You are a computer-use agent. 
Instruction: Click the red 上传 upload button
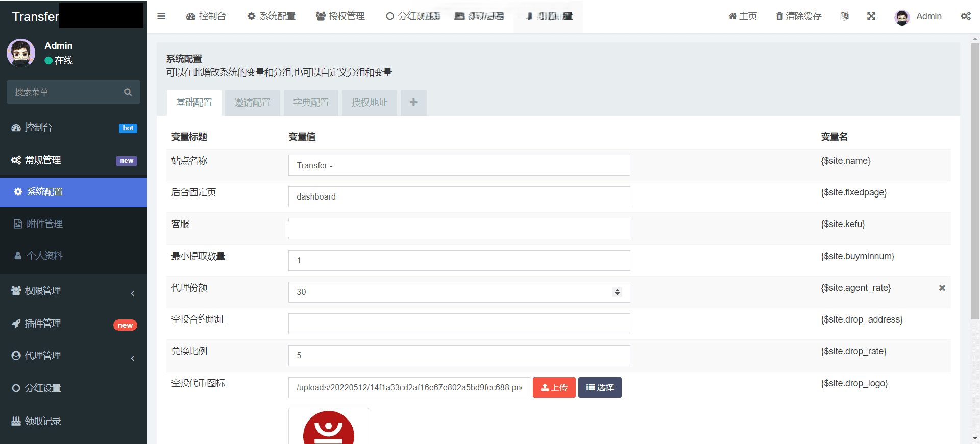click(554, 387)
